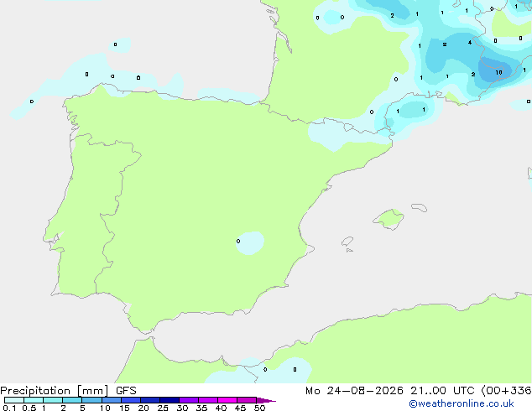532x411 pixels.
Task: Click the dark blue swatch between 25 and 30
Action: (170, 400)
